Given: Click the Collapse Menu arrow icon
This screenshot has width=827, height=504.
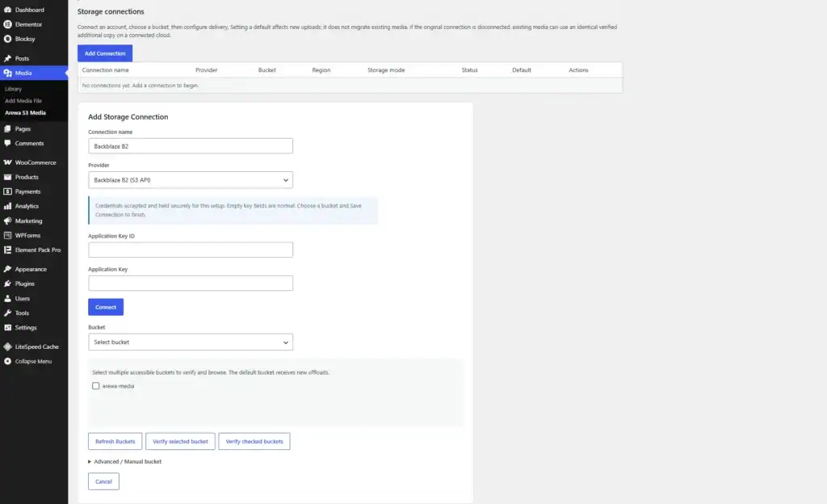Looking at the screenshot, I should 7,361.
